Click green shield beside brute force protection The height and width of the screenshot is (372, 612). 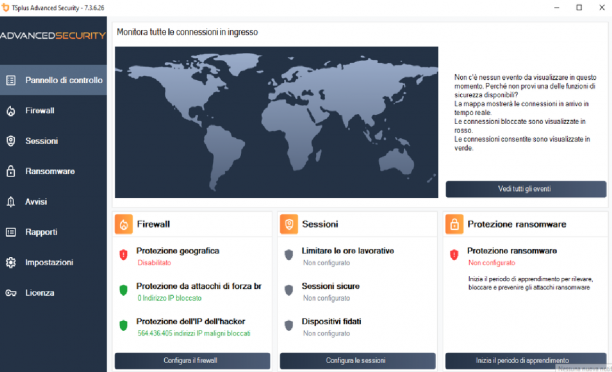(x=123, y=290)
